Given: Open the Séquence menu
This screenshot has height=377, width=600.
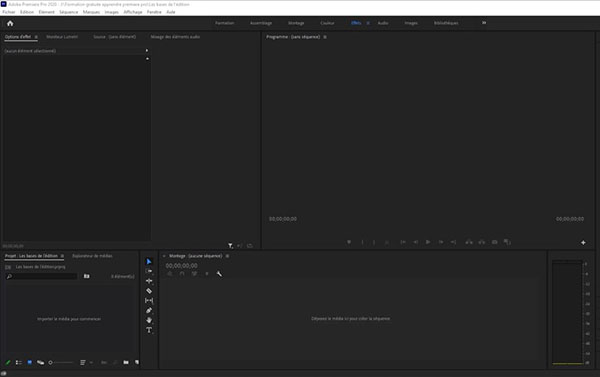Looking at the screenshot, I should 68,12.
